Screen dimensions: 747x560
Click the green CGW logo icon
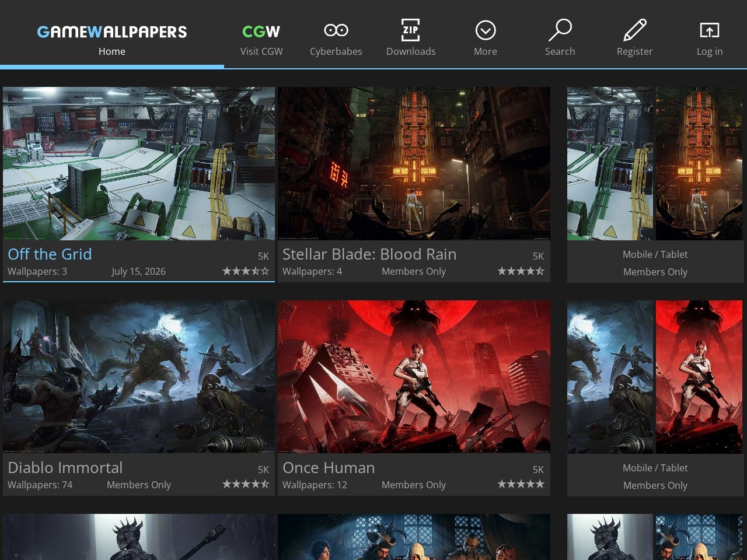point(261,32)
